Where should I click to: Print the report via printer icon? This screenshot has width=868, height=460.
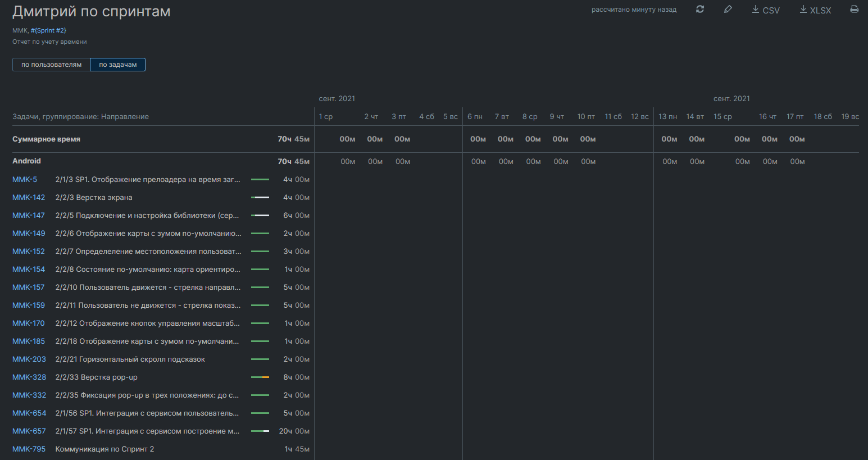[854, 10]
